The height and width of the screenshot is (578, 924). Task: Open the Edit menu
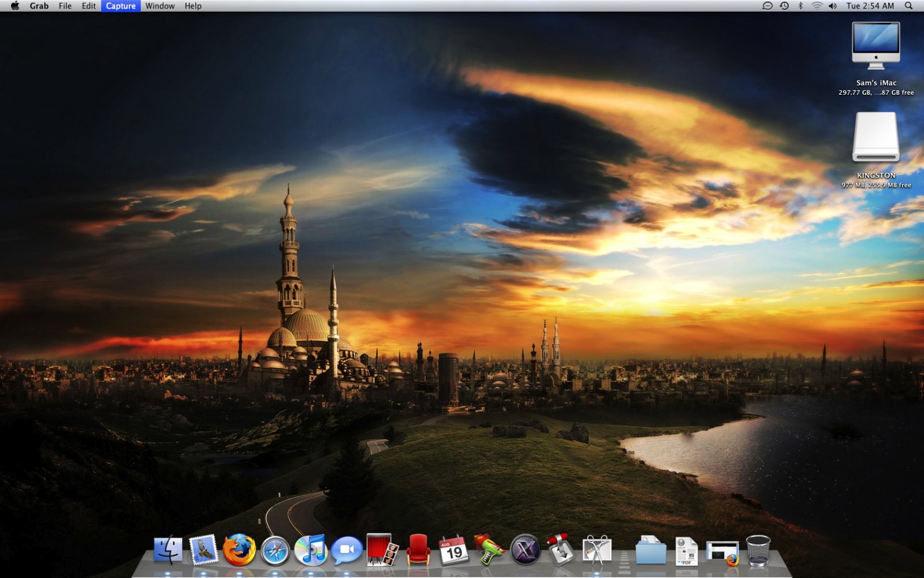(x=89, y=6)
